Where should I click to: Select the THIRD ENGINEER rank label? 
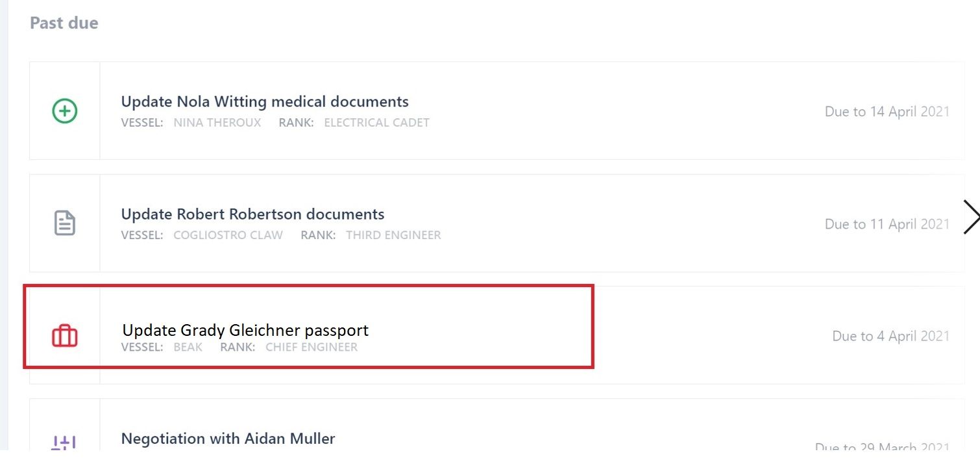[393, 235]
